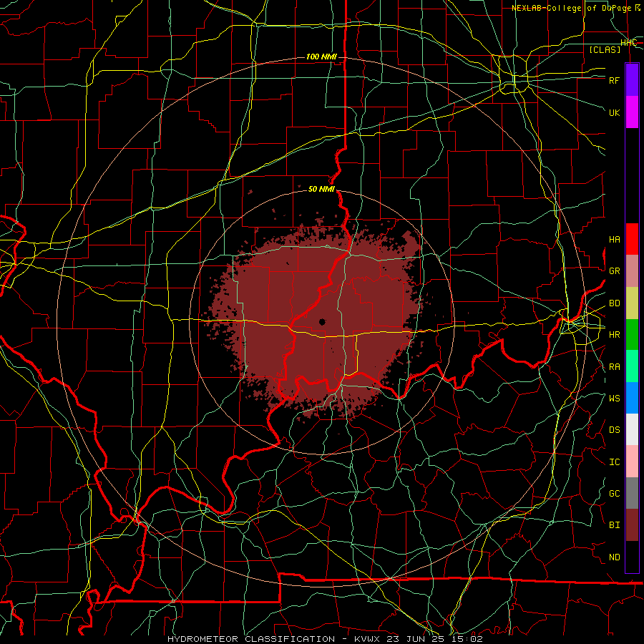Click the red HA legend color swatch
The image size is (644, 644).
coord(632,239)
